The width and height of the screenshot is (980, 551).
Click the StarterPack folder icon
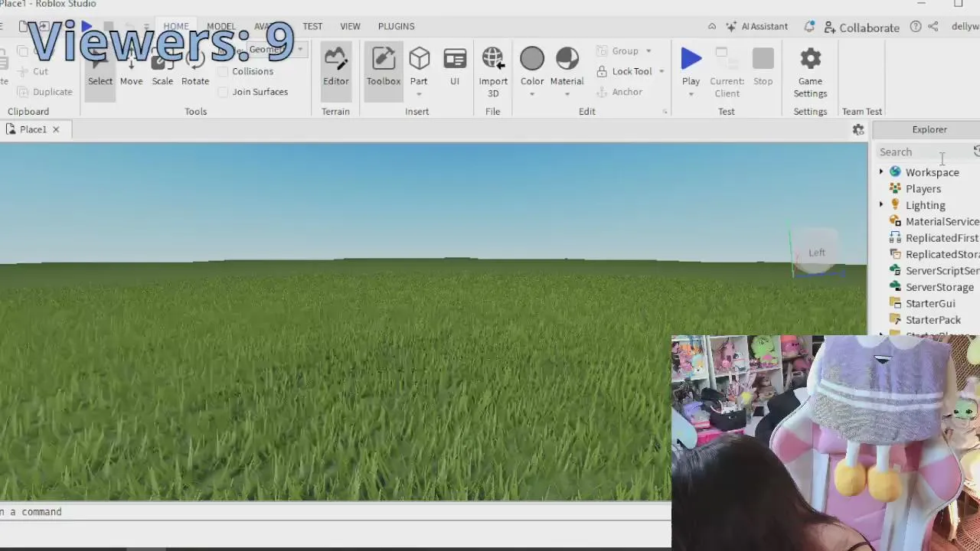pos(895,320)
